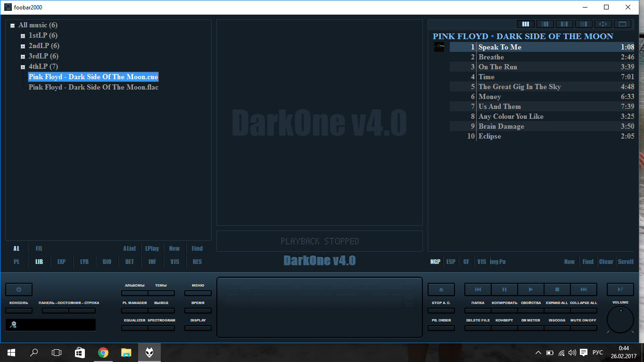Click the Scroll button
The height and width of the screenshot is (362, 644).
pos(626,262)
